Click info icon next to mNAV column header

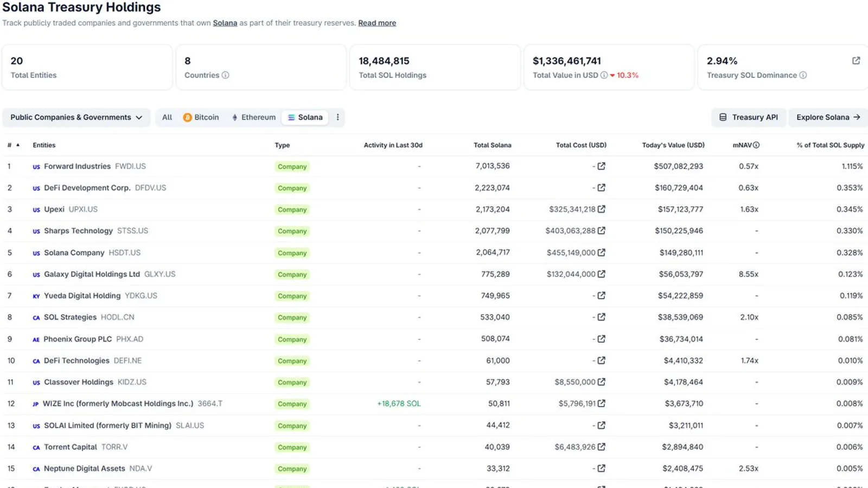pos(756,145)
